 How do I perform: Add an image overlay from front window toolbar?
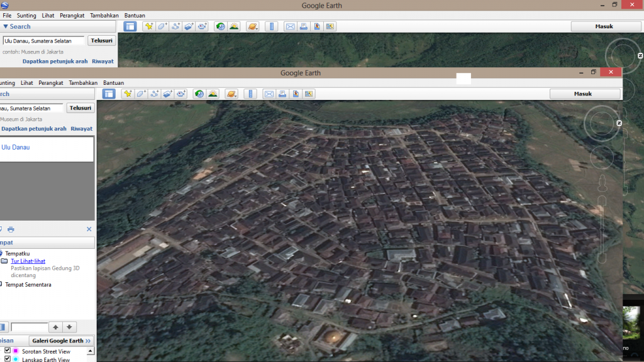tap(168, 94)
